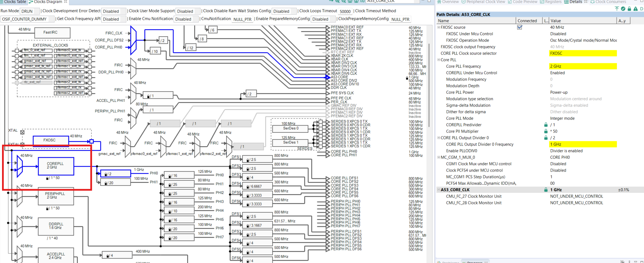
Task: Click the XTAL pin crossed-box symbol
Action: (22, 132)
